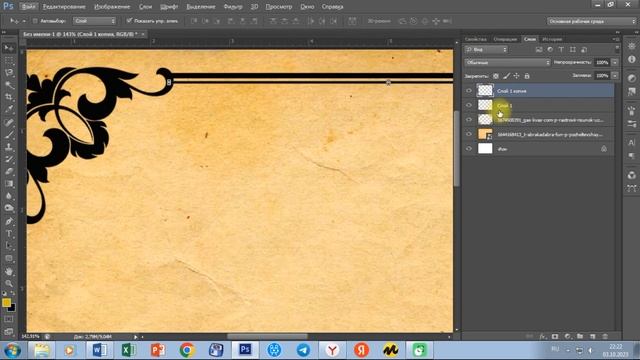
Task: Select the Rectangle shape tool
Action: pyautogui.click(x=9, y=259)
